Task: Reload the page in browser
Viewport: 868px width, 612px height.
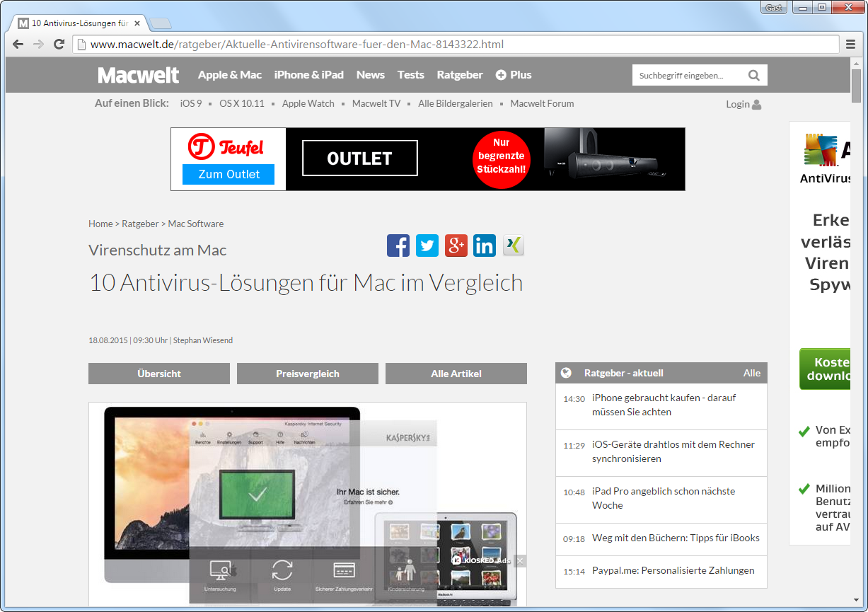Action: pyautogui.click(x=59, y=45)
